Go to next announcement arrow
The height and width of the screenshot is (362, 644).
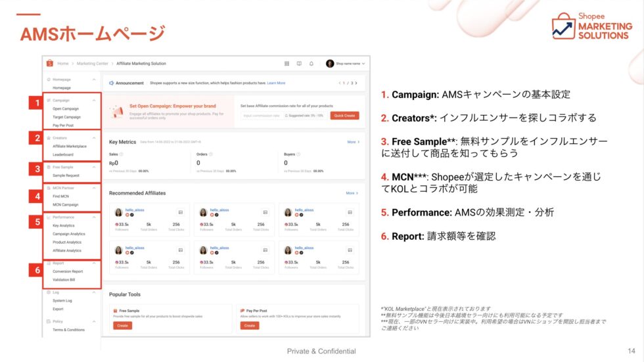point(356,83)
